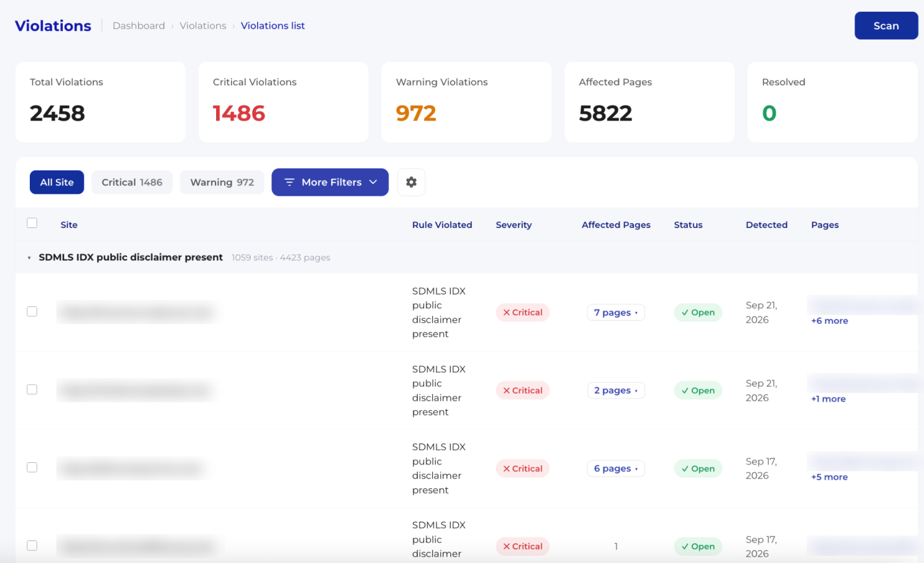The width and height of the screenshot is (924, 563).
Task: Expand the 6 pages dropdown
Action: click(x=616, y=469)
